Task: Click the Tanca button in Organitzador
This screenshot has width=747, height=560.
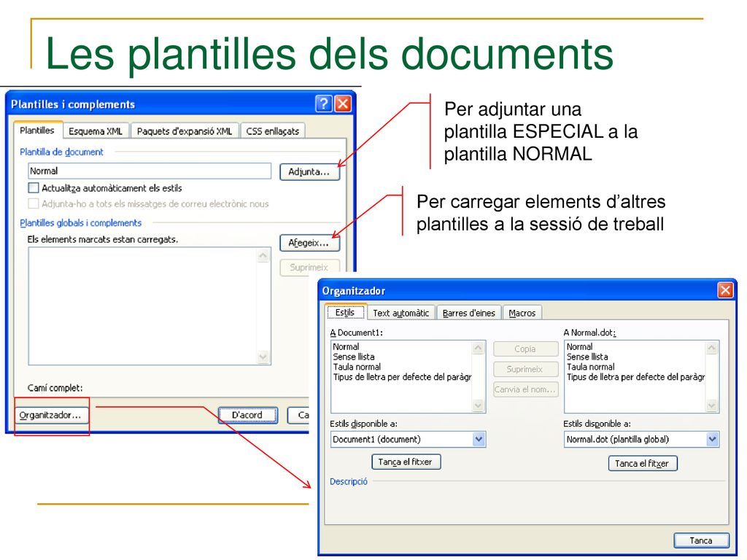Action: tap(701, 540)
